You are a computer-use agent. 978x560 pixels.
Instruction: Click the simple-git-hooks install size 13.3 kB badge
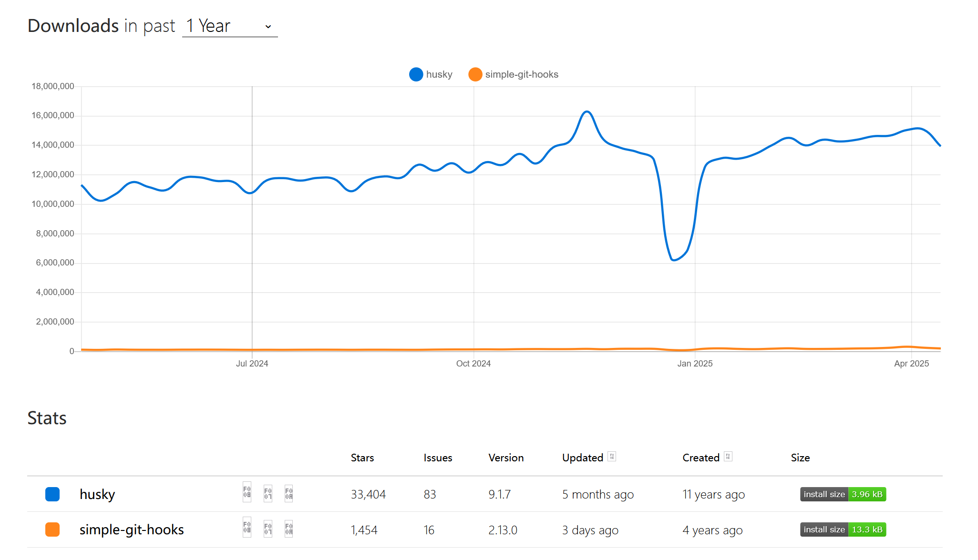tap(843, 529)
